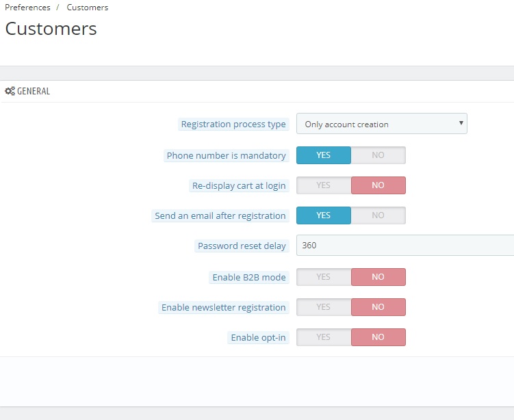Viewport: 514px width, 420px height.
Task: Enable opt-in with Yes
Action: coord(324,337)
